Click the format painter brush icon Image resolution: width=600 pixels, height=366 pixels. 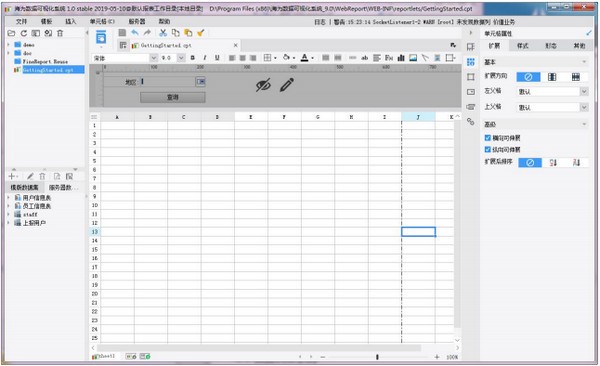tap(201, 33)
